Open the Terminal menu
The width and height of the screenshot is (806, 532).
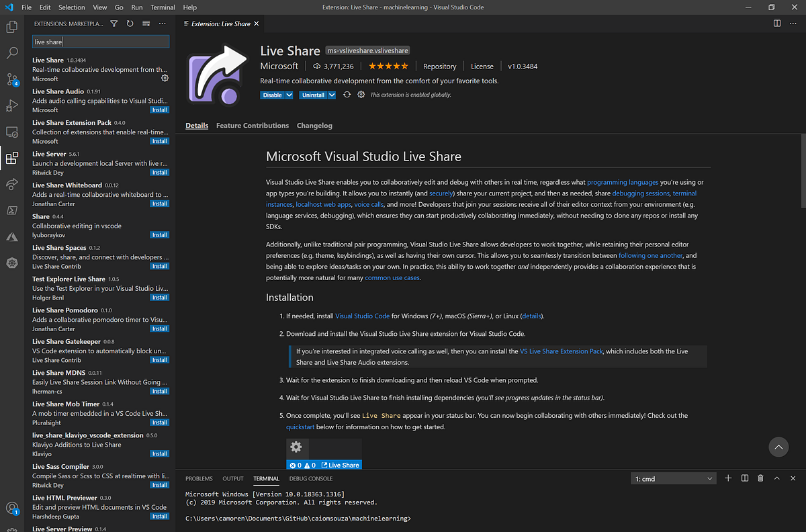tap(163, 7)
